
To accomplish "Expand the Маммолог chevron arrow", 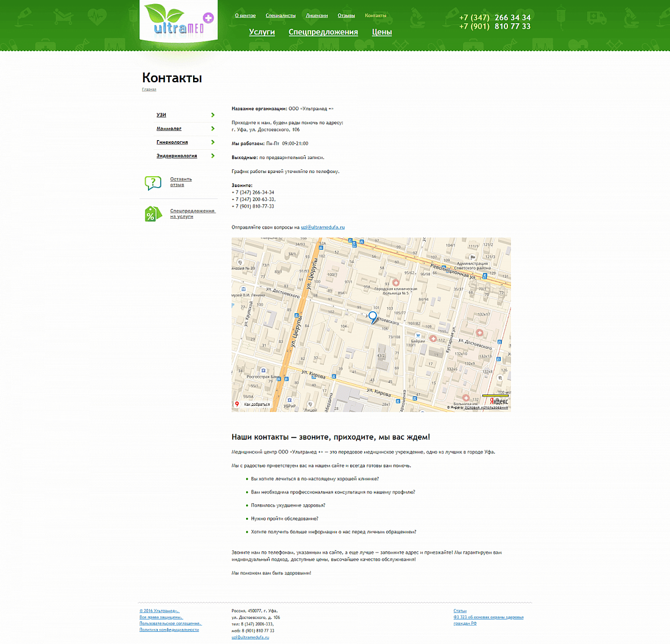I will pos(213,129).
